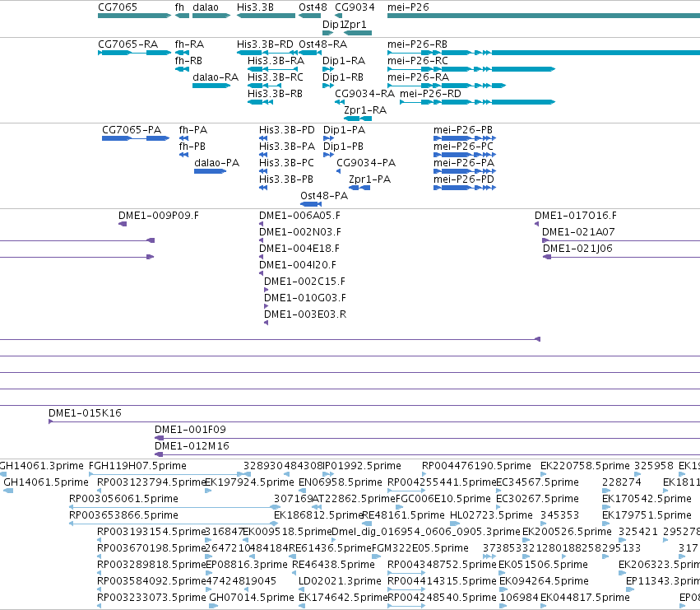The width and height of the screenshot is (700, 610).
Task: Open the His3.3B gene label
Action: tap(255, 7)
